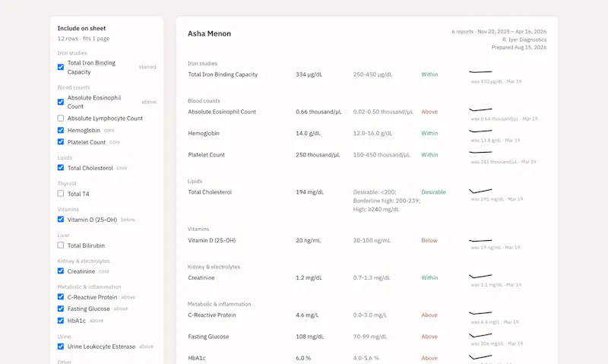The image size is (608, 364).
Task: Click the 14.0 g/dL hemoglobin value
Action: 308,133
